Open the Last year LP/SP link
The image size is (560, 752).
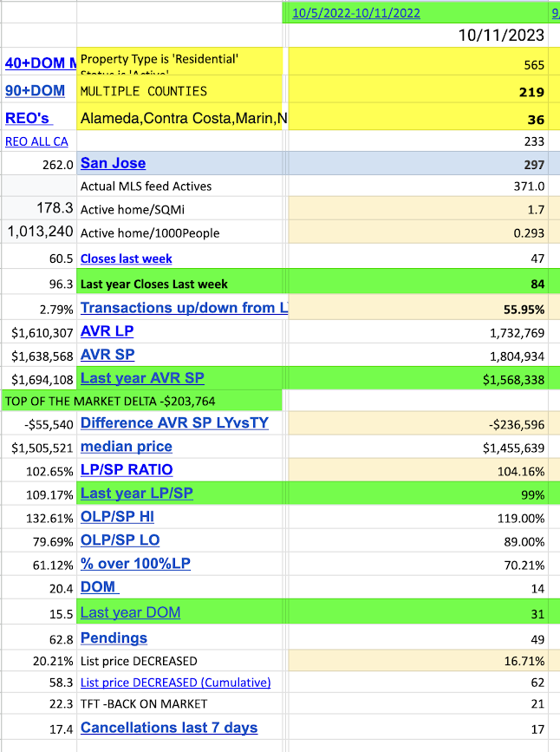[x=137, y=493]
